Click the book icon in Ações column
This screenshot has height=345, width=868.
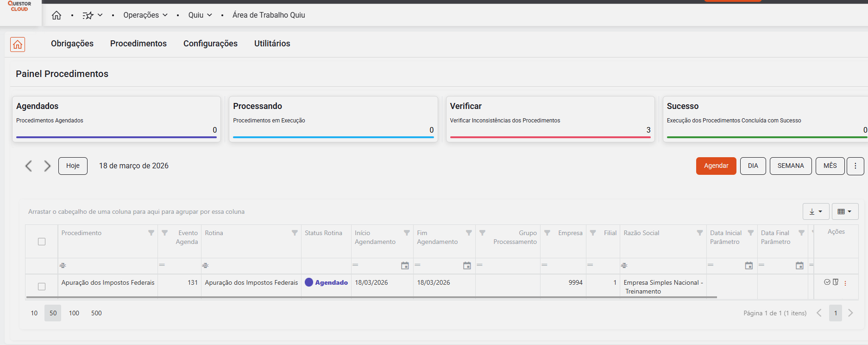pyautogui.click(x=836, y=282)
